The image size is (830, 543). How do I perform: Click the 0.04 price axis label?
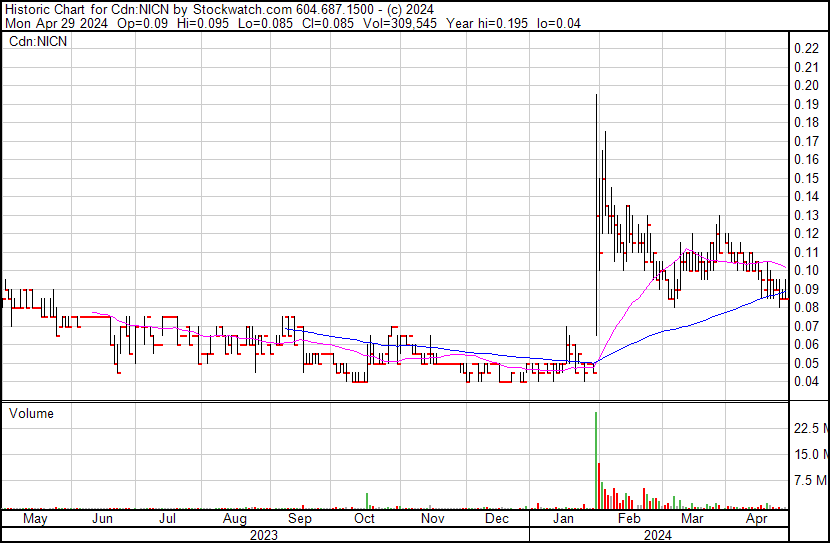(805, 381)
